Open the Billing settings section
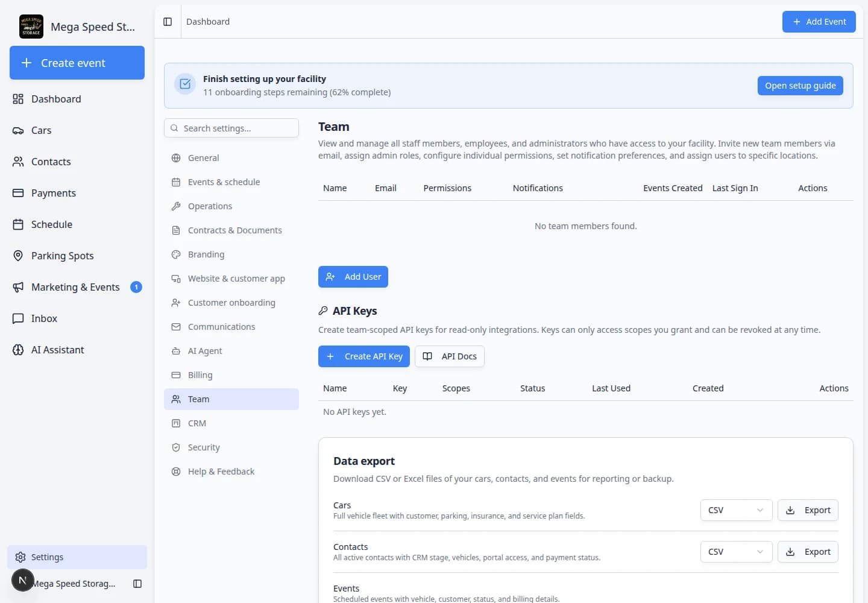This screenshot has height=603, width=868. pyautogui.click(x=231, y=375)
